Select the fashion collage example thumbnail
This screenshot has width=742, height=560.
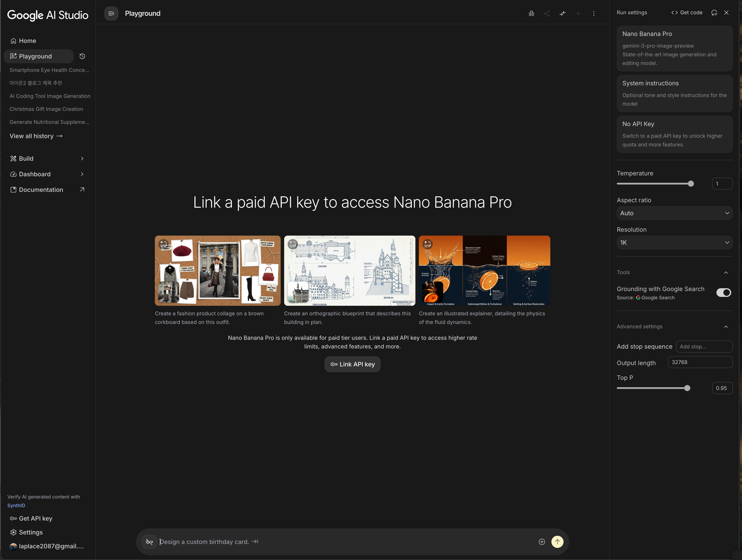point(217,271)
